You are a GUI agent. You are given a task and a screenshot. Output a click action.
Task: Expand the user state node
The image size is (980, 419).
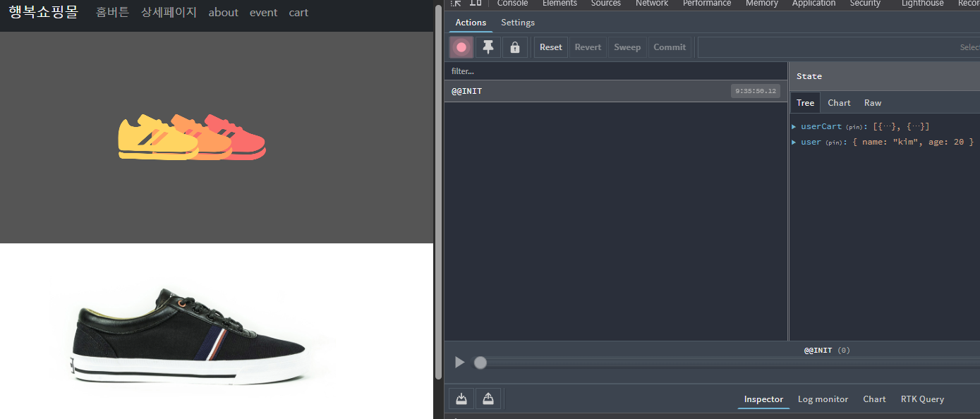794,142
